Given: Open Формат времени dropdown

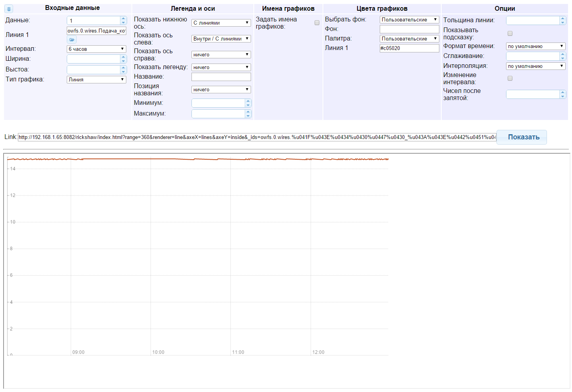Looking at the screenshot, I should tap(536, 46).
